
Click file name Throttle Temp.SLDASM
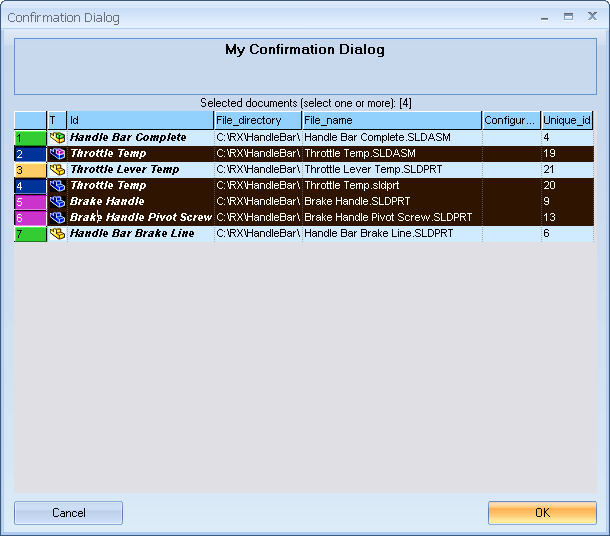pos(360,153)
